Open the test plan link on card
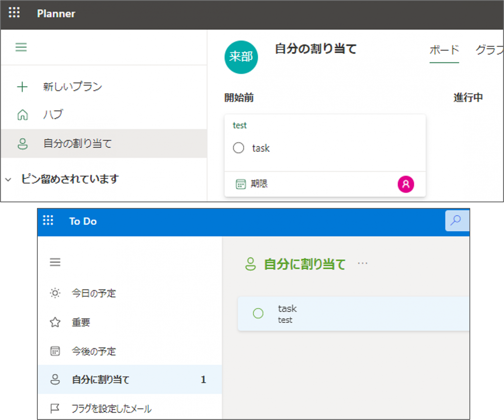504x420 pixels. click(240, 125)
